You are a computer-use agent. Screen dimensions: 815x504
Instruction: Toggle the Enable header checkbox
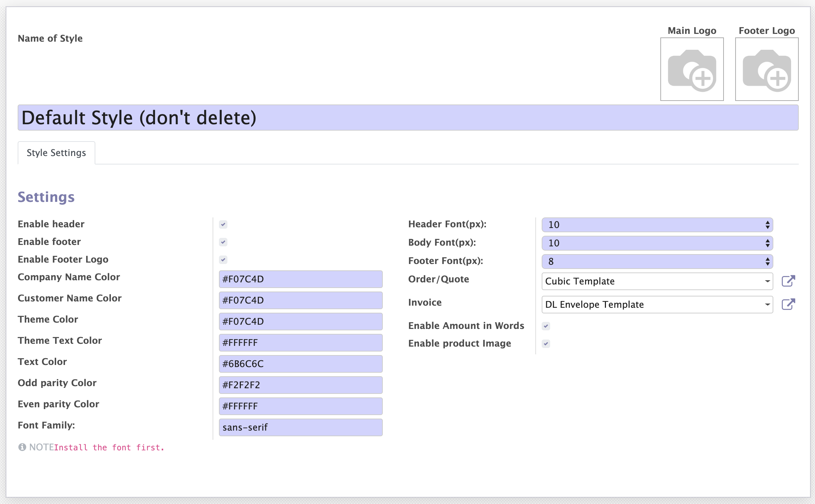coord(223,224)
